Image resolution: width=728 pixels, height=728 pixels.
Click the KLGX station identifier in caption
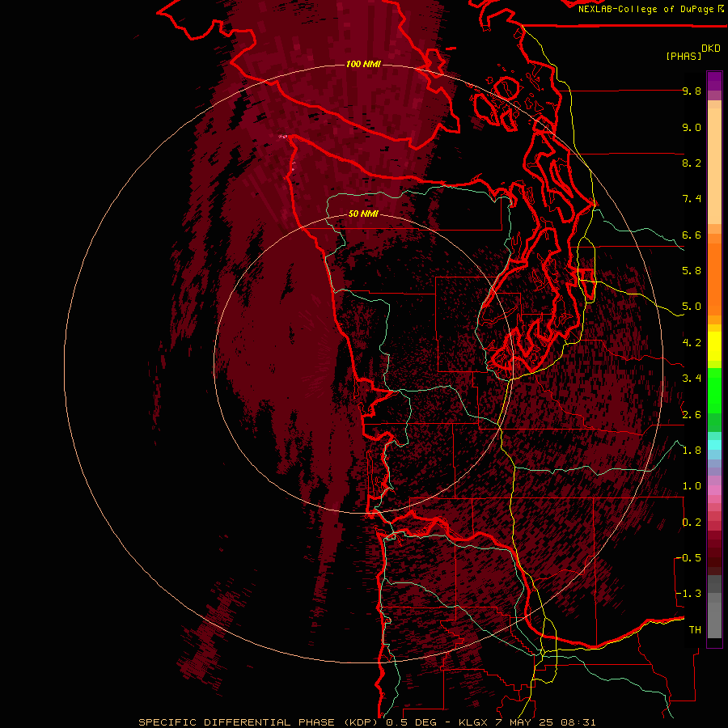pyautogui.click(x=473, y=722)
